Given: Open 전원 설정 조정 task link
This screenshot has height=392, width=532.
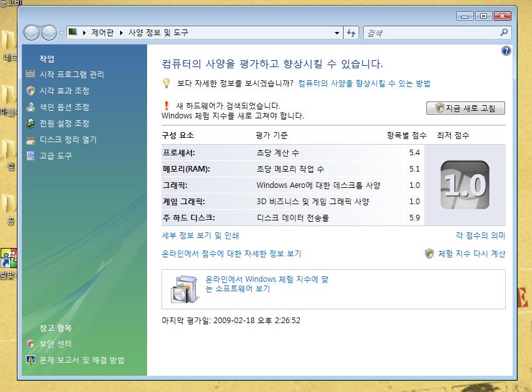Looking at the screenshot, I should 64,123.
